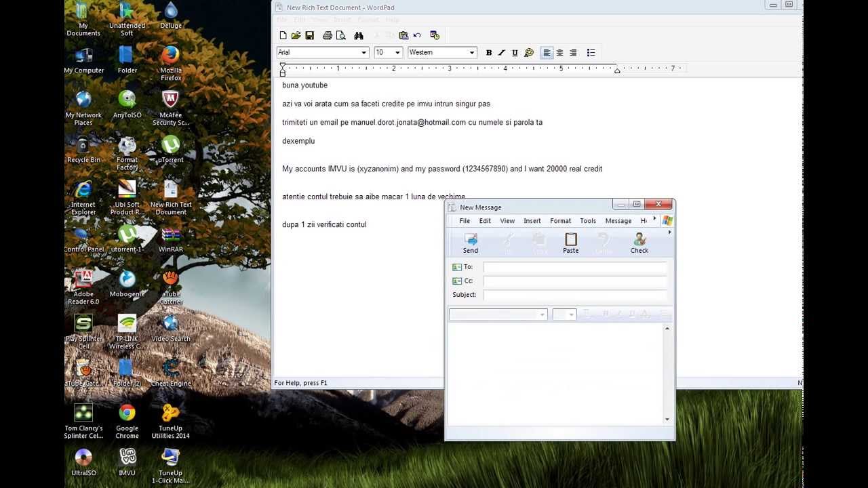Open the message font size dropdown
The height and width of the screenshot is (488, 868).
pos(572,314)
